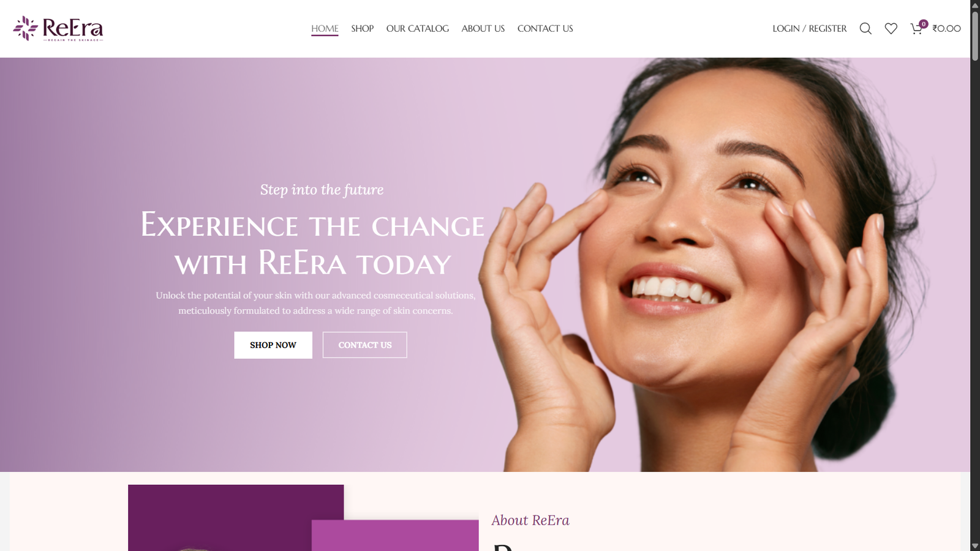Click the scrollbar down arrow
Image resolution: width=980 pixels, height=551 pixels.
pyautogui.click(x=975, y=546)
